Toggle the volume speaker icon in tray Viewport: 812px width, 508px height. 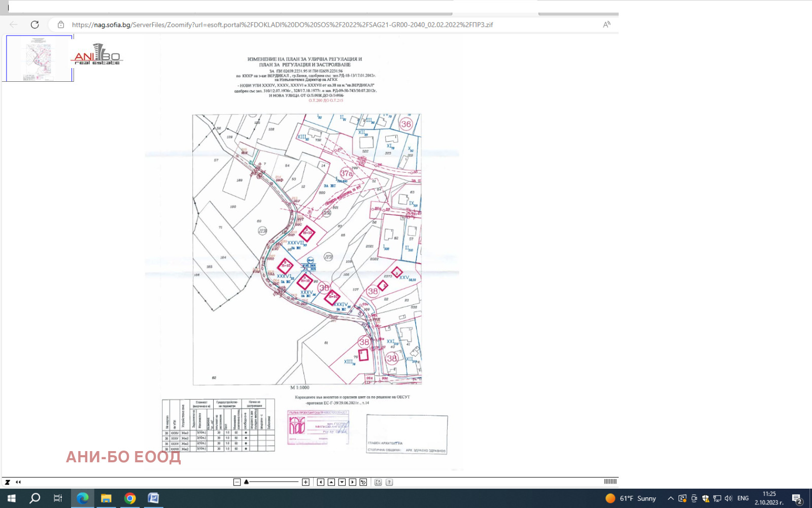click(728, 498)
